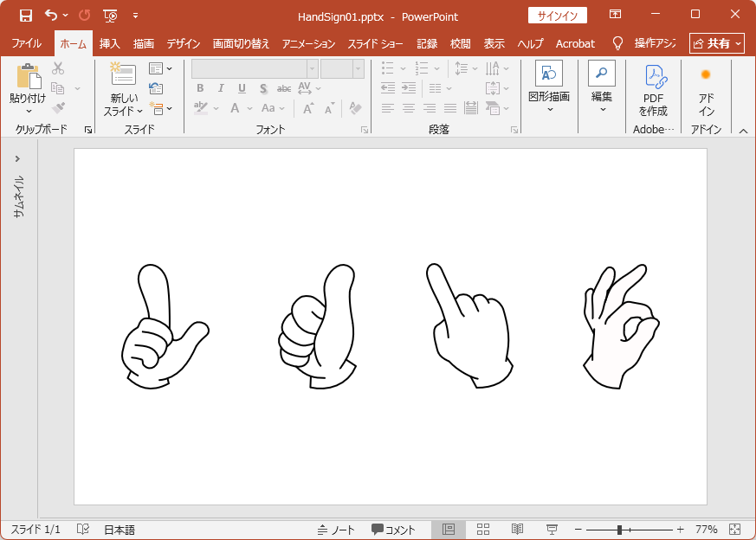Switch to Reading view
This screenshot has height=540, width=756.
point(517,530)
